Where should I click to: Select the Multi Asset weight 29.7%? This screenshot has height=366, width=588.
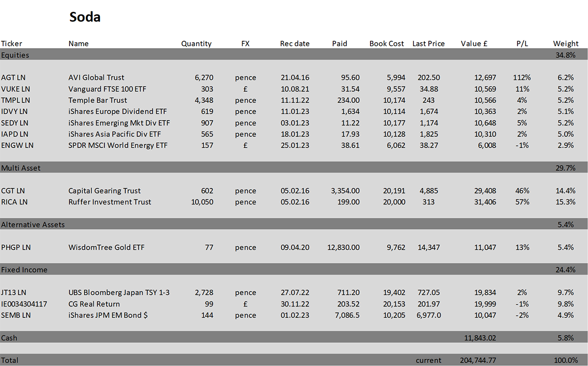(564, 168)
